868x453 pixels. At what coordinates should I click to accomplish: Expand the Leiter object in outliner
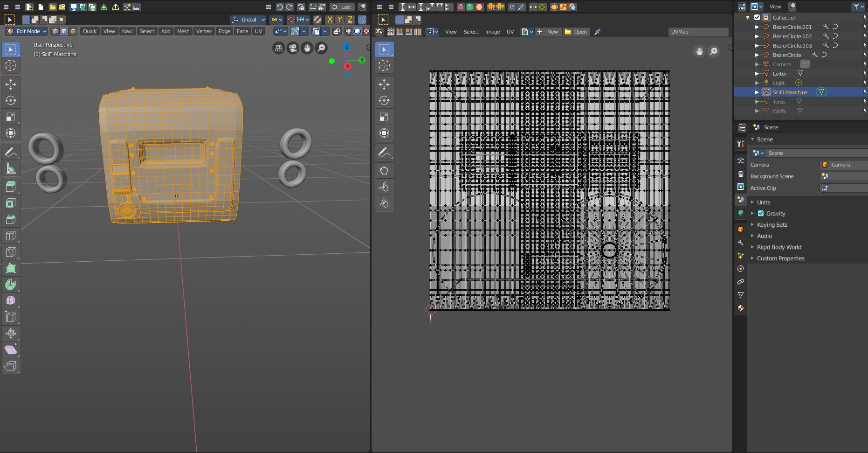pos(757,73)
